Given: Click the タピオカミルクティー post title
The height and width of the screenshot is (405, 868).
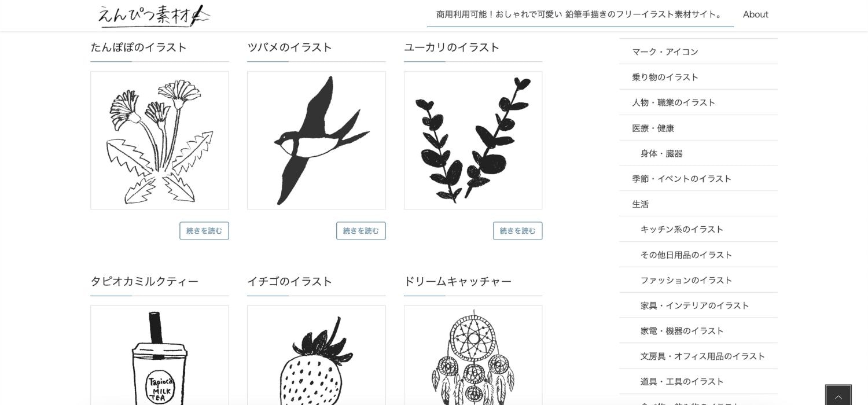Looking at the screenshot, I should (145, 282).
